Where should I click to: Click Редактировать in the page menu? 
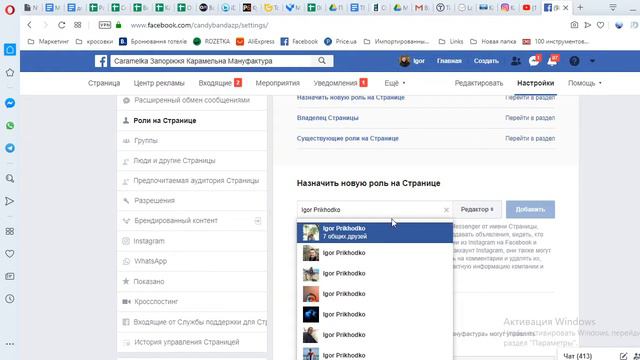coord(479,83)
